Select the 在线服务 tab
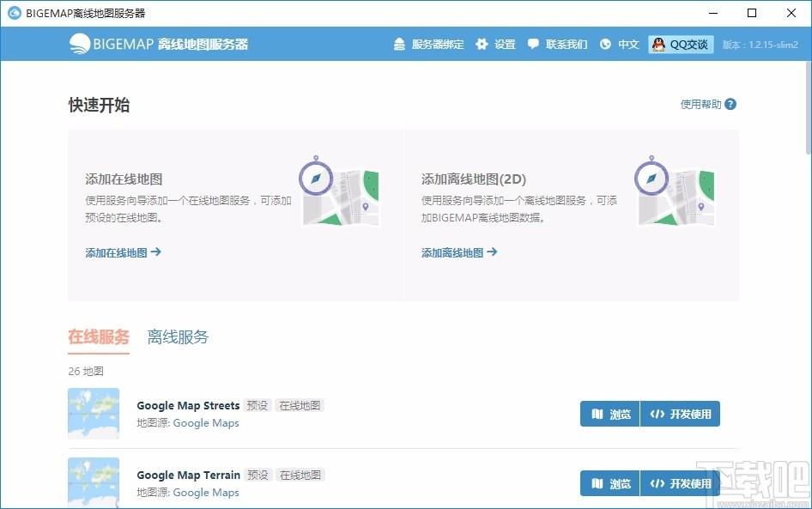The height and width of the screenshot is (509, 812). [99, 337]
